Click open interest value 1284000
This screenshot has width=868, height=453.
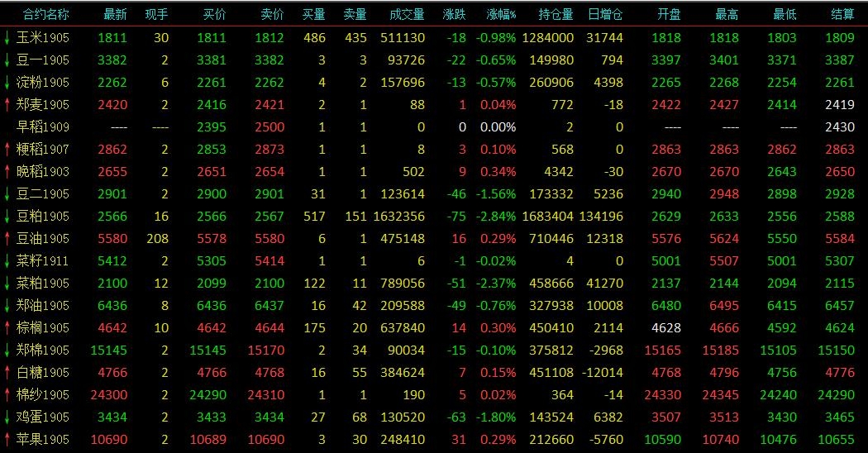(548, 38)
